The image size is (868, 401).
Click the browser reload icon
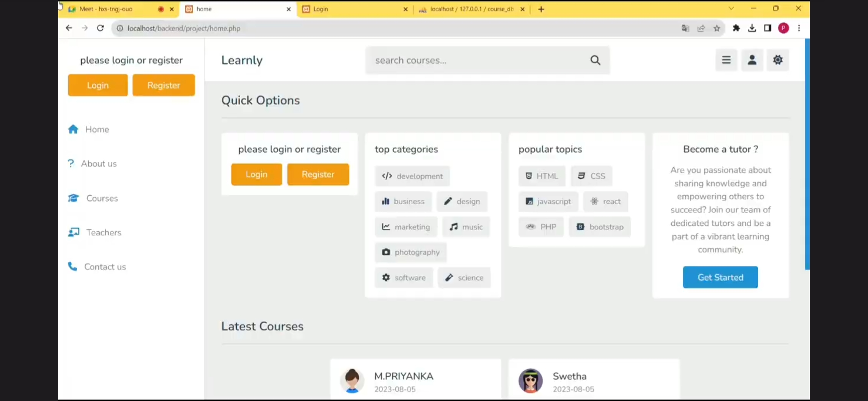tap(100, 28)
